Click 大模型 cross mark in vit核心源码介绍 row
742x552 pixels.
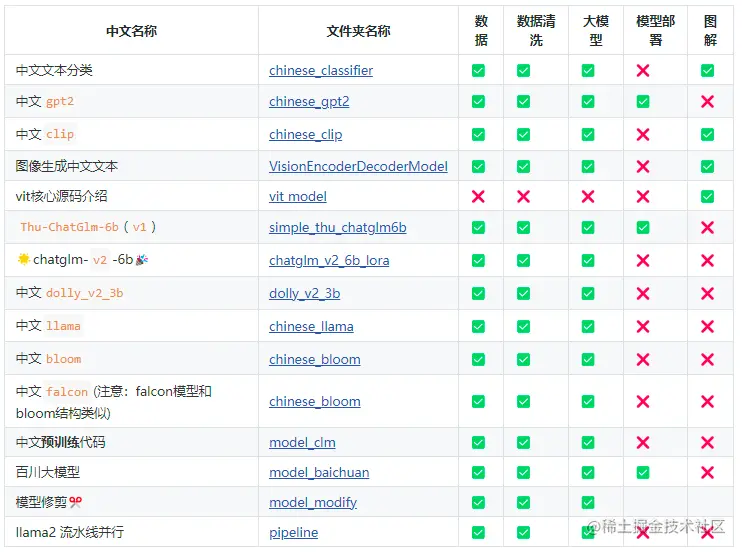[588, 196]
